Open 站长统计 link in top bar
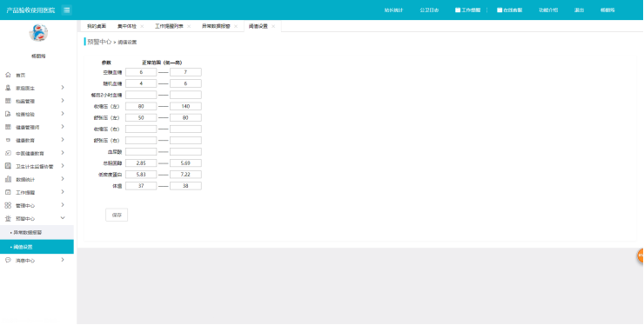This screenshot has width=644, height=325. (x=393, y=10)
